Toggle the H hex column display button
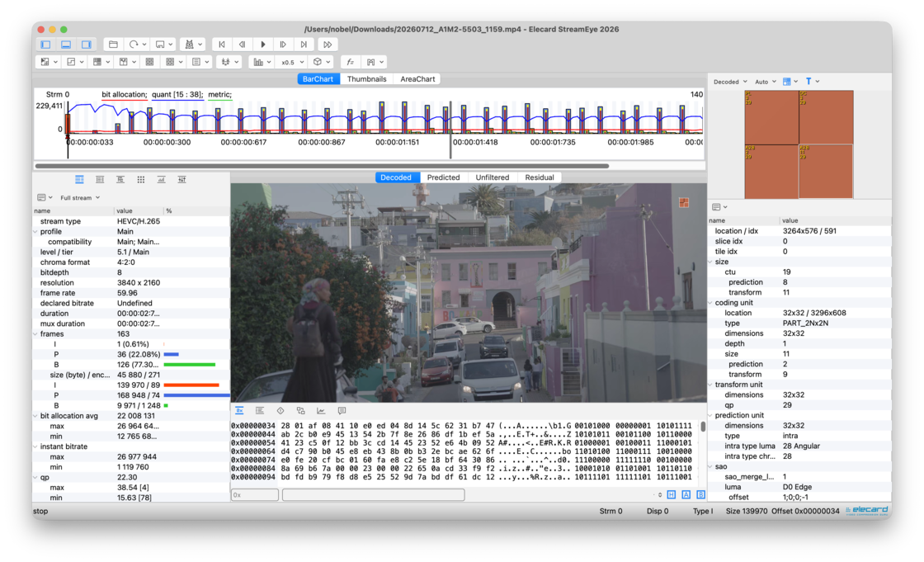 pos(672,495)
